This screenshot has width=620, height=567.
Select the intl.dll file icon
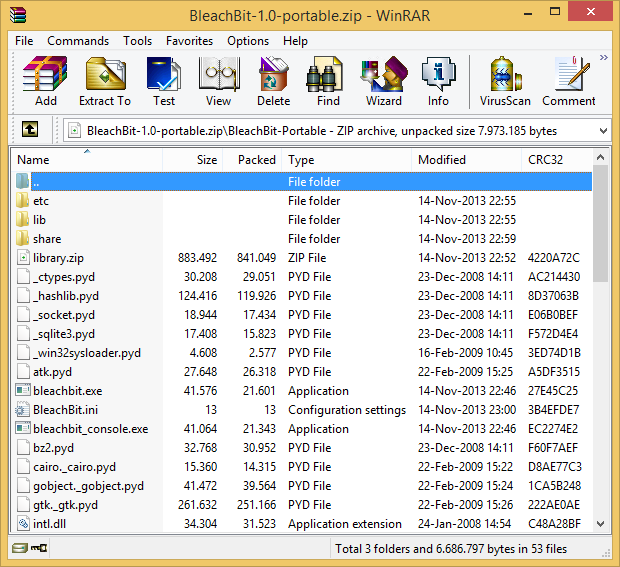click(23, 523)
